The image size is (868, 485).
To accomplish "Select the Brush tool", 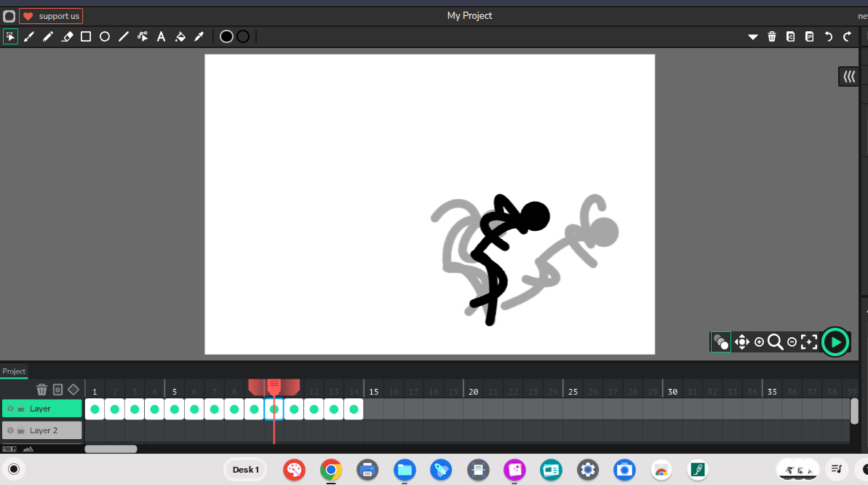I will click(29, 36).
